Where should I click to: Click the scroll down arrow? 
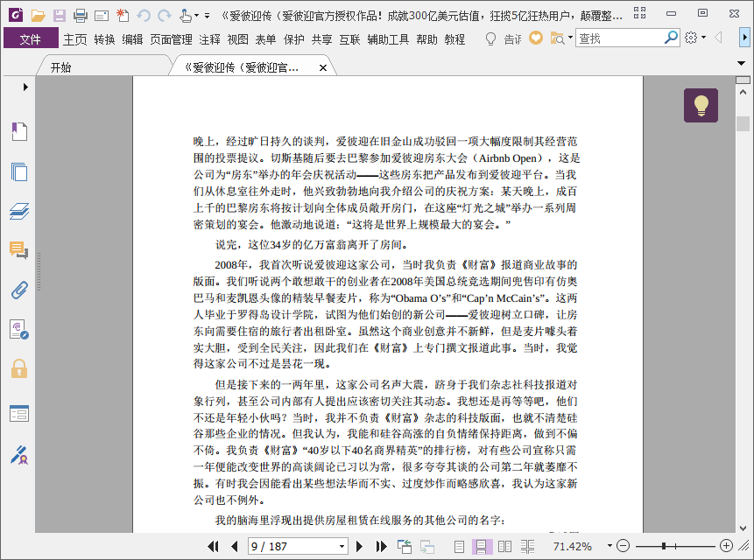pos(743,528)
